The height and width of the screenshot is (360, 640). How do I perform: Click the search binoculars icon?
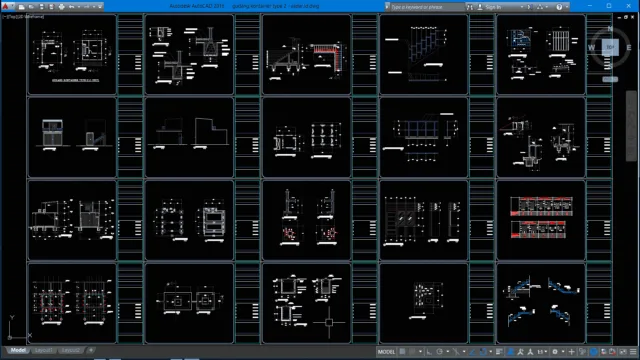[470, 7]
